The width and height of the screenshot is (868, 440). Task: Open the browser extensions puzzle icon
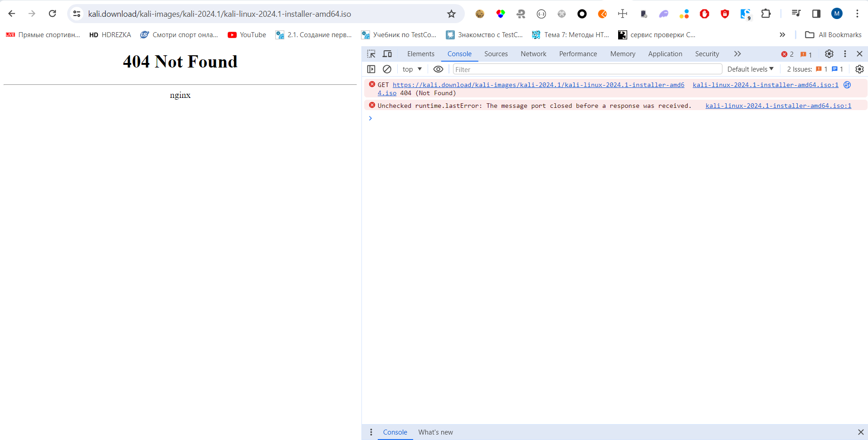tap(766, 14)
